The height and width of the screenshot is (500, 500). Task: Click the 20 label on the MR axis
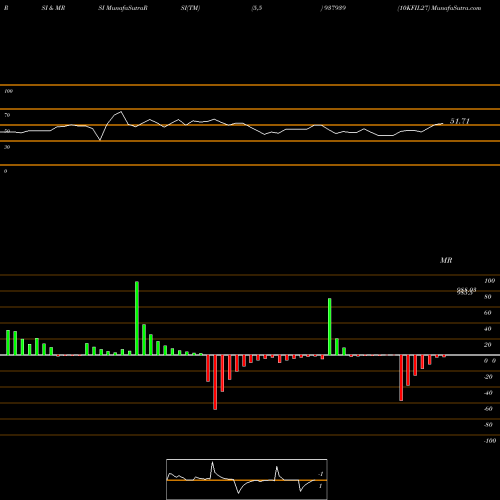[488, 345]
